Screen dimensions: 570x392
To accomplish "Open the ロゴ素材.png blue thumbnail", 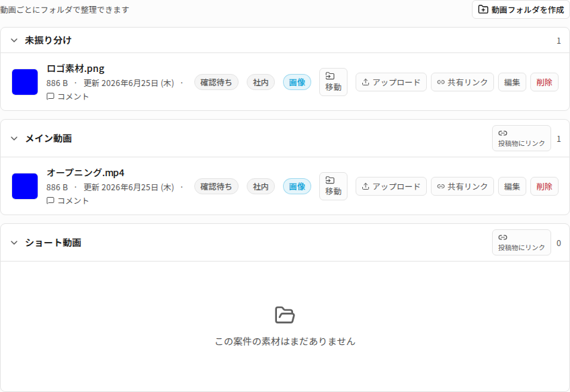I will 25,82.
